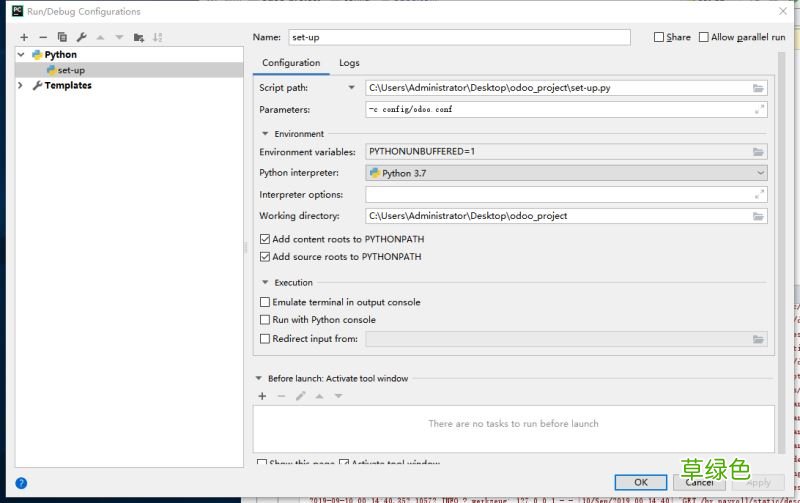800x503 pixels.
Task: Browse for Script path folder icon
Action: pyautogui.click(x=758, y=88)
